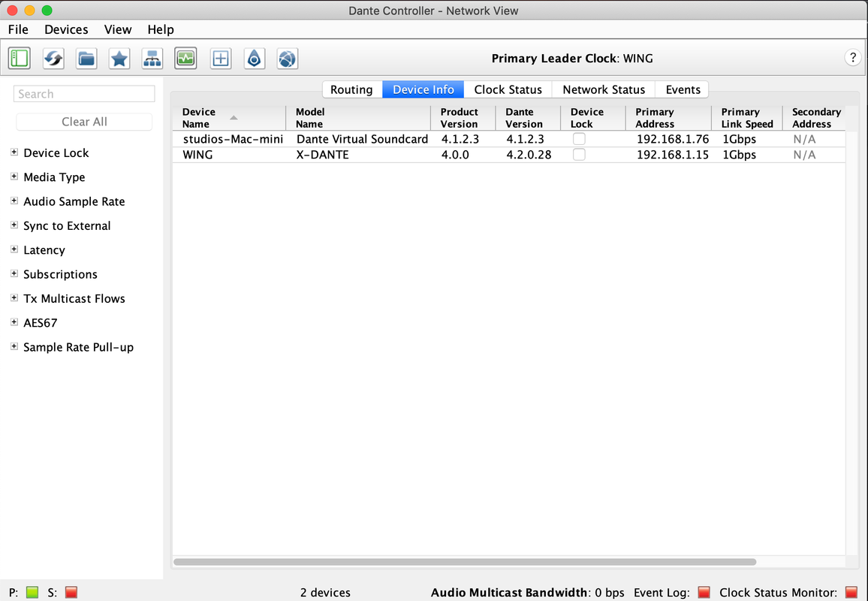
Task: Toggle Device Lock checkbox for studios-Mac-mini
Action: (x=579, y=138)
